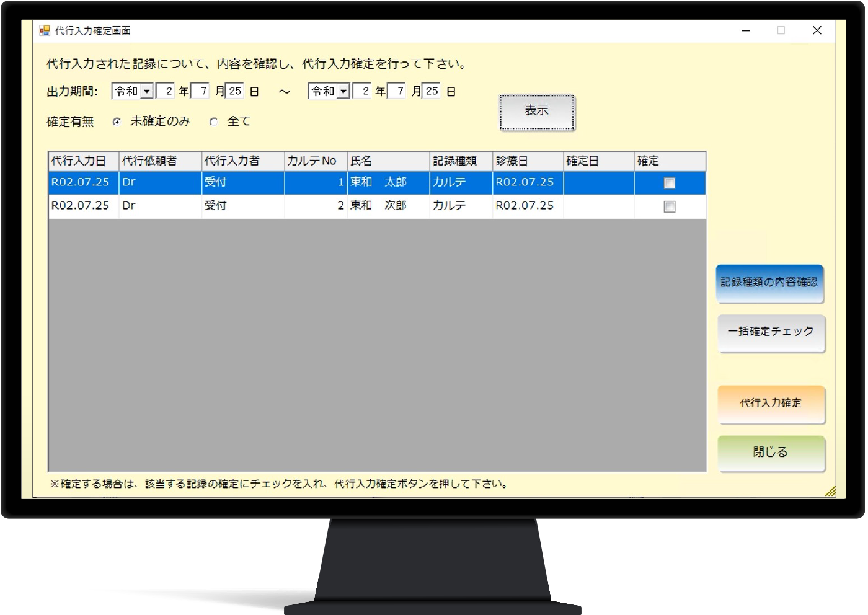Click the start date year field
The image size is (868, 615).
(x=166, y=91)
